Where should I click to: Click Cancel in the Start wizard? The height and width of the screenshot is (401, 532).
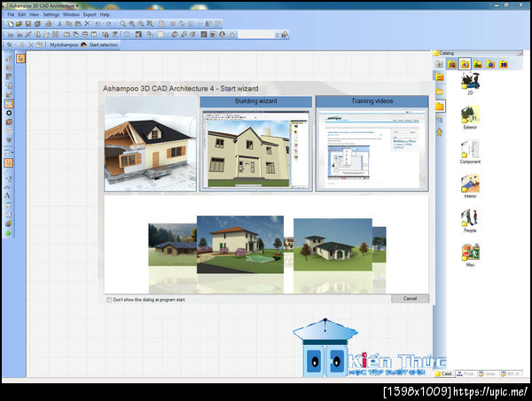[410, 298]
